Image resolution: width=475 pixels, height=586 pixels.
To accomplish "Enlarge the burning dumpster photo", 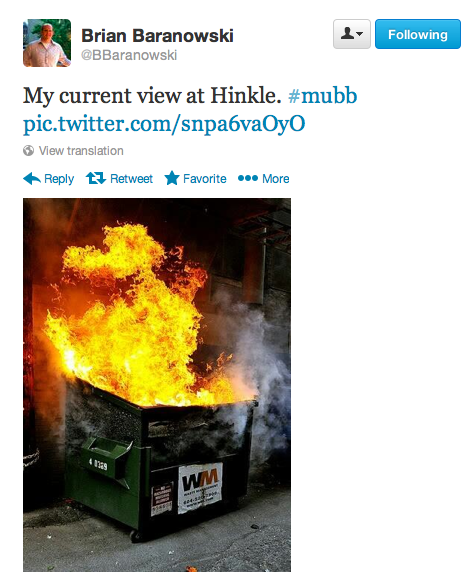I will coord(157,385).
